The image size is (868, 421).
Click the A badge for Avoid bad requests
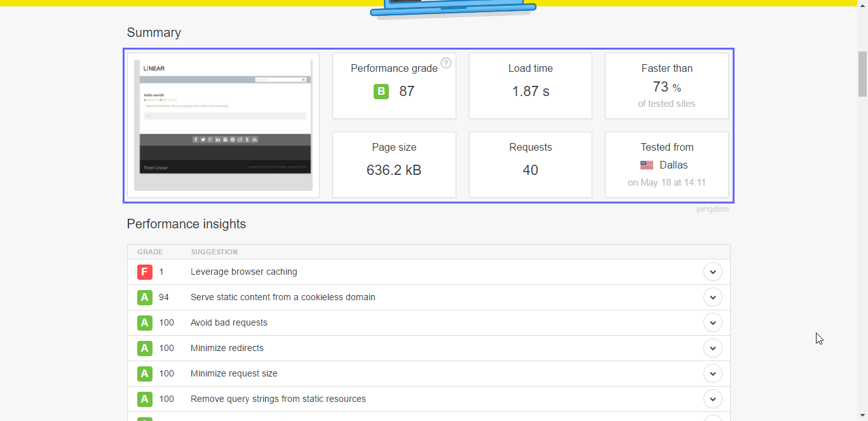(x=145, y=323)
